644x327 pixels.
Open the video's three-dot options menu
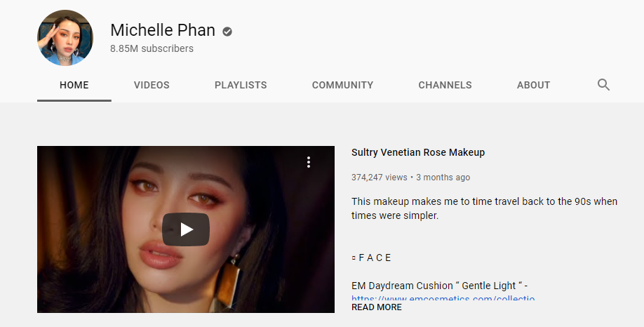click(309, 162)
